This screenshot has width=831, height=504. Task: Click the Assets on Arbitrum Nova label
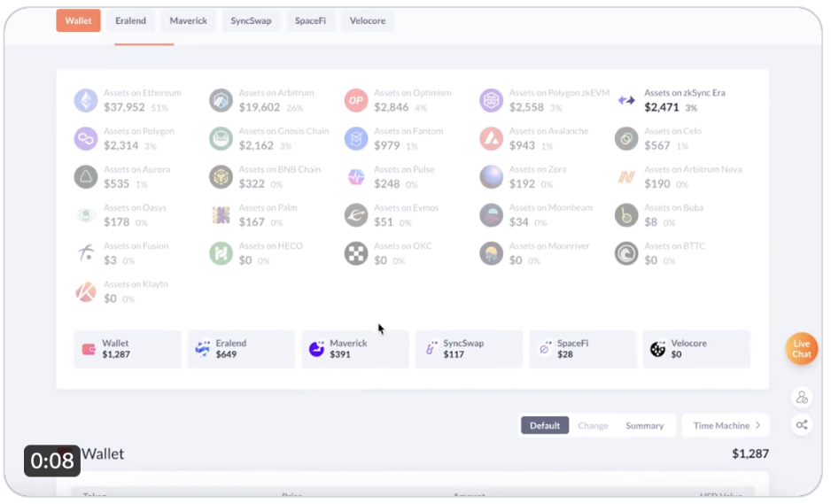point(693,169)
